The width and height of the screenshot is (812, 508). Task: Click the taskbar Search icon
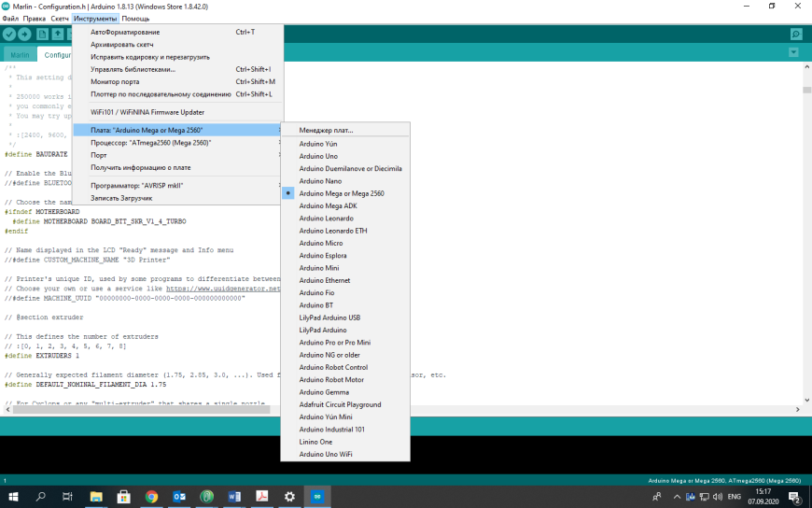(x=40, y=497)
